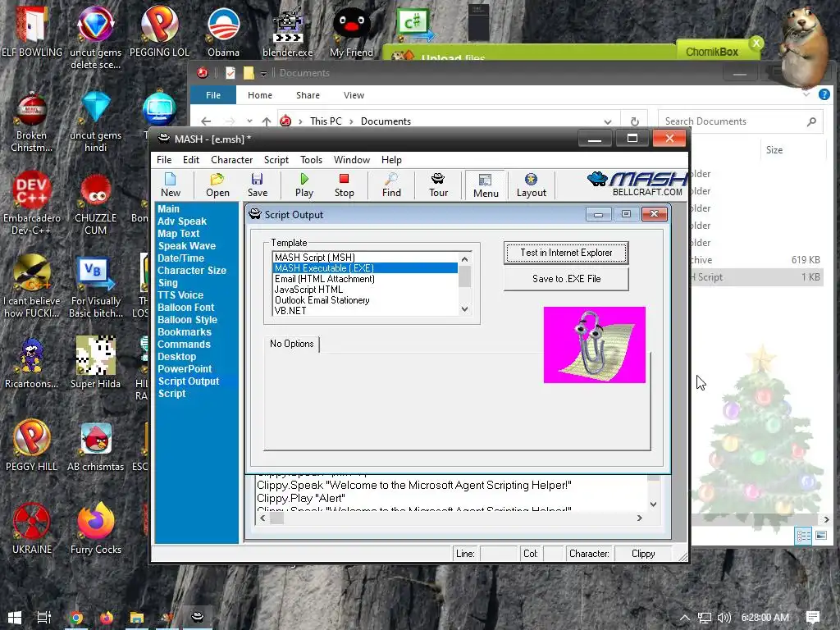Open the Tools menu
840x630 pixels.
click(x=311, y=160)
